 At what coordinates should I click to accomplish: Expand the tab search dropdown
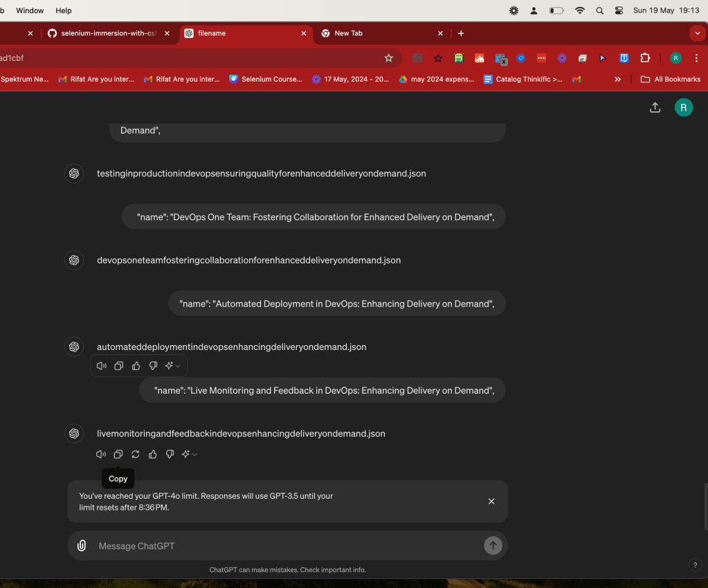click(697, 33)
